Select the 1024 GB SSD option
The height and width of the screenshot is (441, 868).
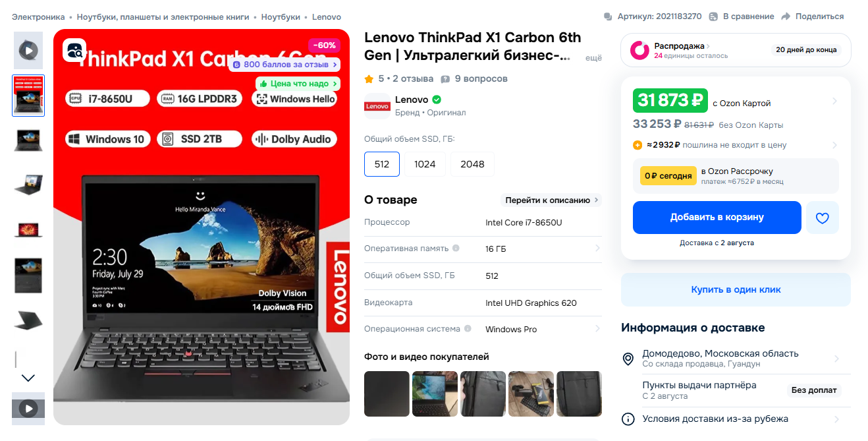pos(425,164)
